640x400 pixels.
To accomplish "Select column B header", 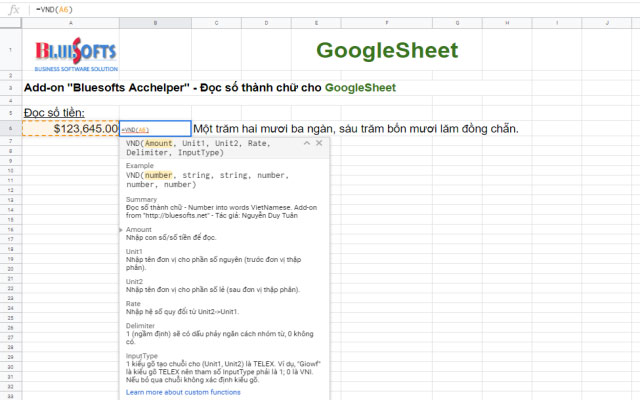I will [x=155, y=23].
